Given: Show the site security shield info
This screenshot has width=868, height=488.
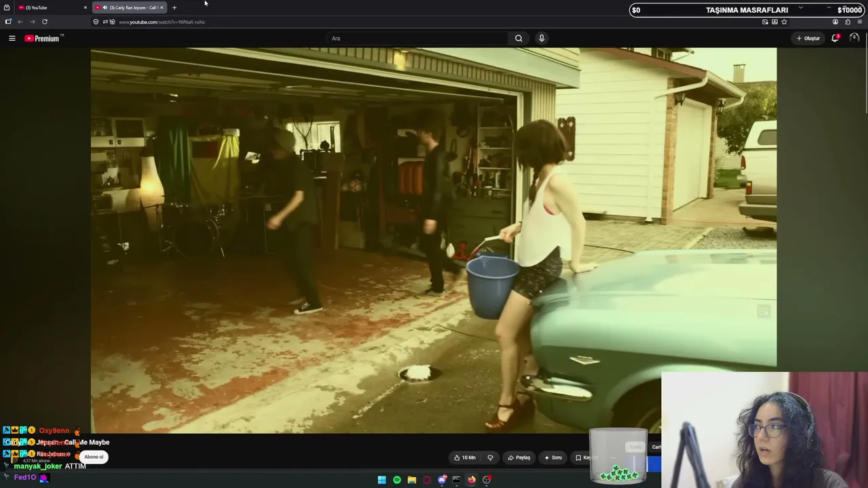Looking at the screenshot, I should tap(96, 22).
